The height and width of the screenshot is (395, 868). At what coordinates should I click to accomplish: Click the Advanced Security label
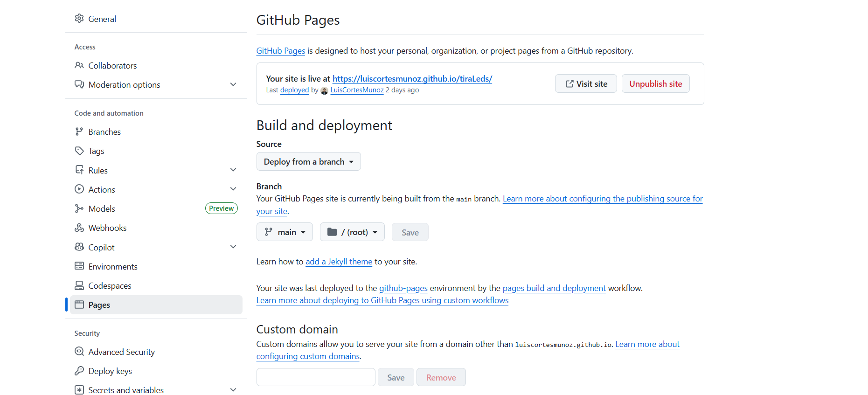tap(122, 352)
